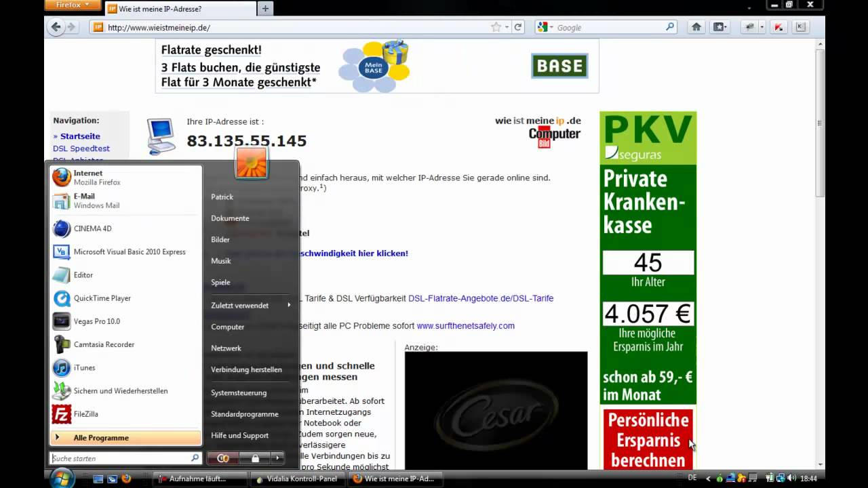Open Netzwerk from Start menu
The height and width of the screenshot is (488, 868).
pyautogui.click(x=226, y=348)
